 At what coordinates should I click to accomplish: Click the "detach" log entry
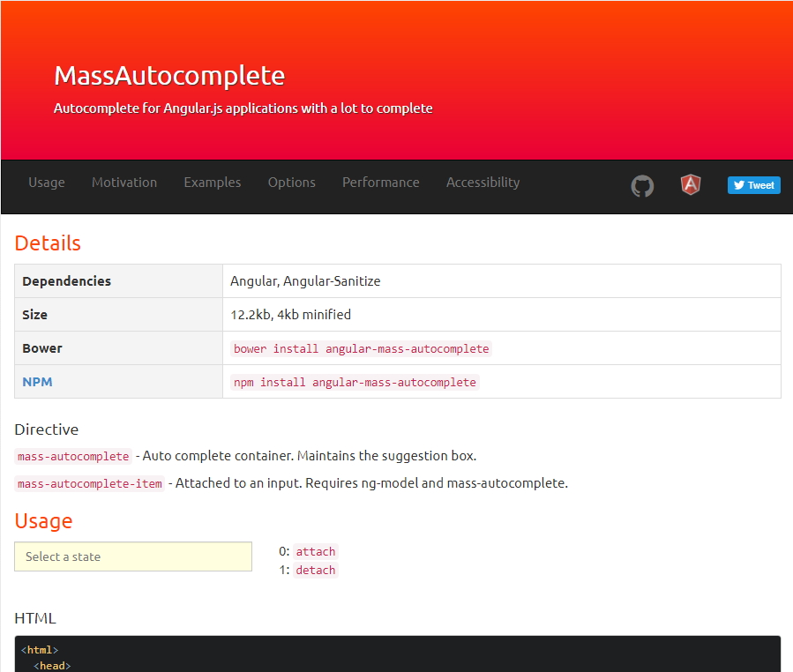click(x=316, y=570)
